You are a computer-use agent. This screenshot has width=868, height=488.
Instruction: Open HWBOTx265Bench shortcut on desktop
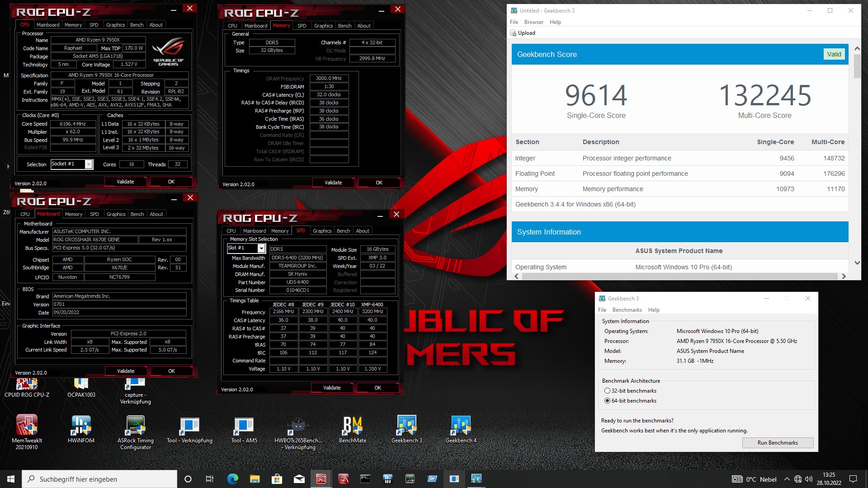(x=298, y=432)
